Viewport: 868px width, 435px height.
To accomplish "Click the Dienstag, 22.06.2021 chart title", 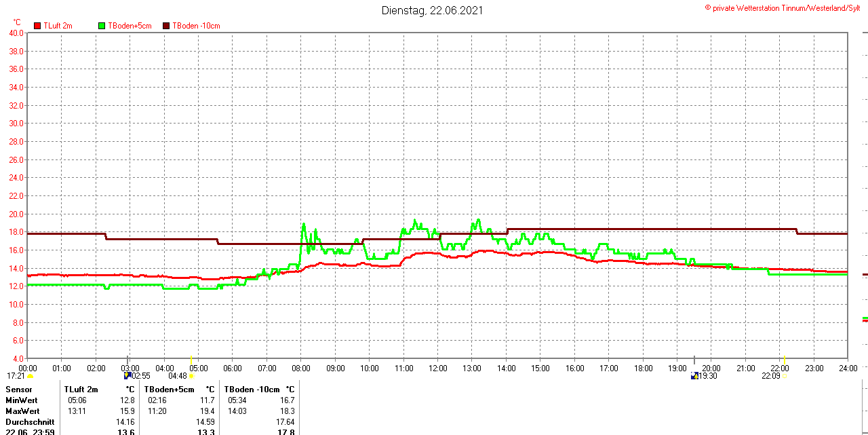I will pyautogui.click(x=433, y=10).
